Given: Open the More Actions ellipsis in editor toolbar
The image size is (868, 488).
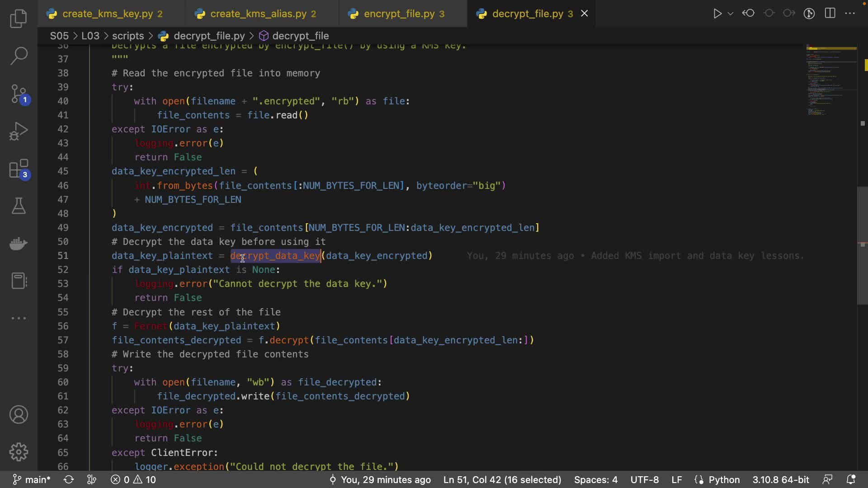Looking at the screenshot, I should pyautogui.click(x=850, y=14).
